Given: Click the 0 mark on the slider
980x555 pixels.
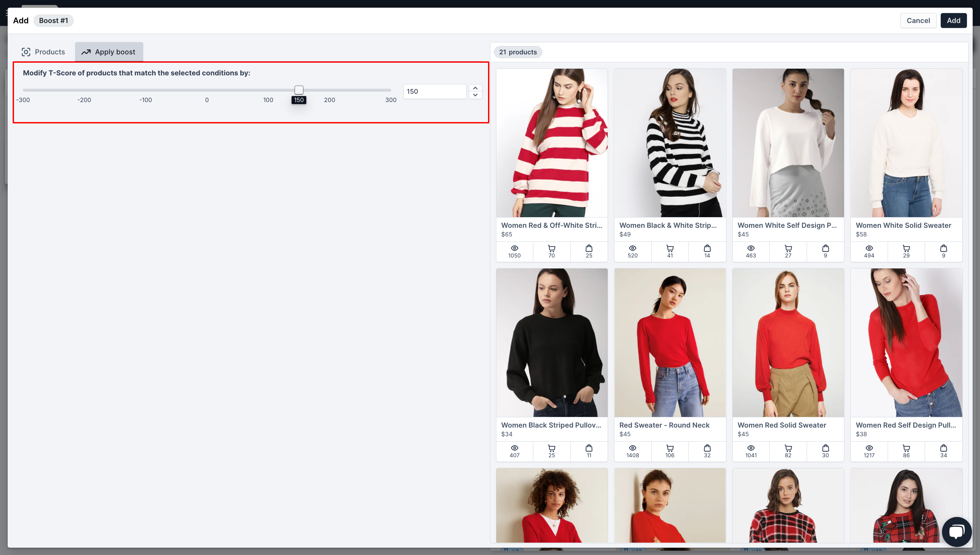Looking at the screenshot, I should pos(207,100).
